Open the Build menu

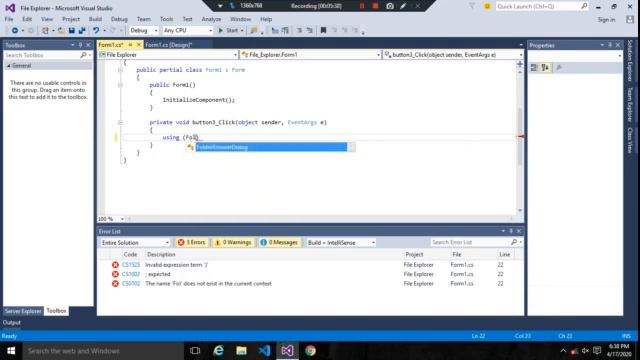click(95, 19)
